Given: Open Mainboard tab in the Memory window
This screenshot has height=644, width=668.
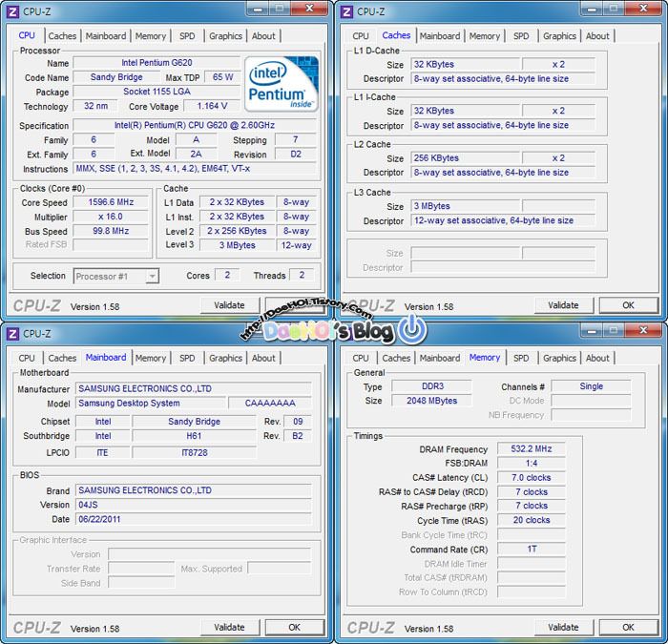Looking at the screenshot, I should coord(440,358).
